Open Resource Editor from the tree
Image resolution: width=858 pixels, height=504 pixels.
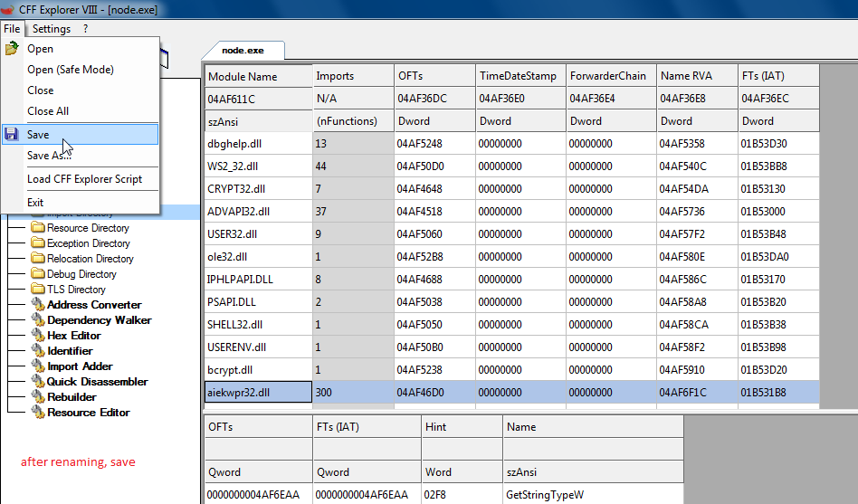click(89, 412)
